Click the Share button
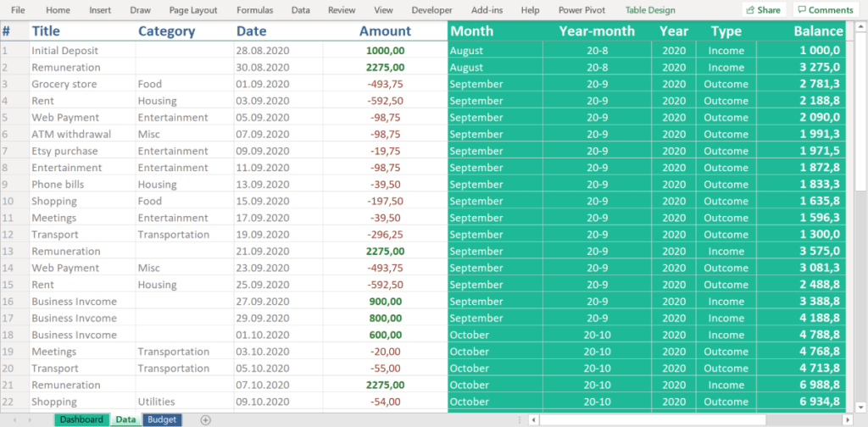Image resolution: width=868 pixels, height=427 pixels. pos(764,10)
